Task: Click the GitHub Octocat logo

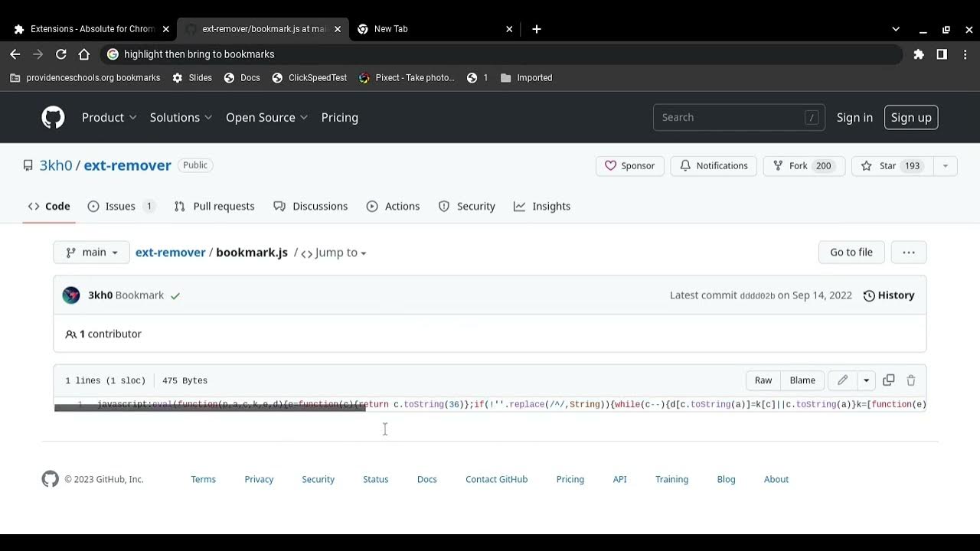Action: tap(53, 117)
